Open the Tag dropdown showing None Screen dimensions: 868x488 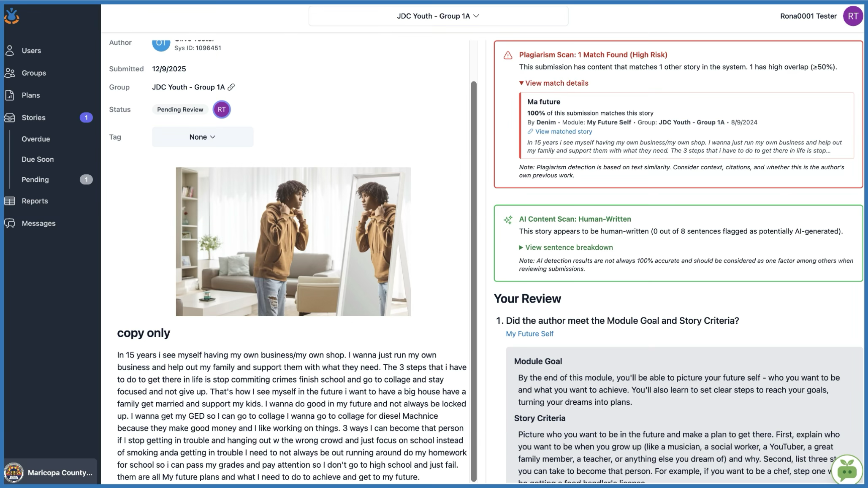point(203,137)
